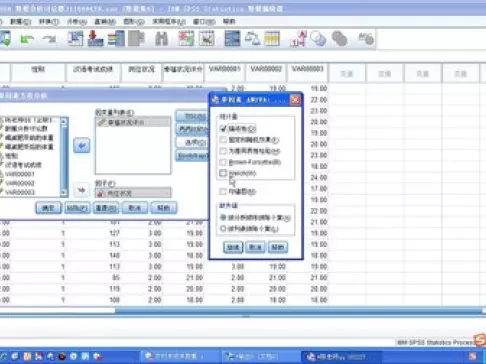
Task: Tick the Brown-Forsythe checkbox
Action: pyautogui.click(x=223, y=162)
